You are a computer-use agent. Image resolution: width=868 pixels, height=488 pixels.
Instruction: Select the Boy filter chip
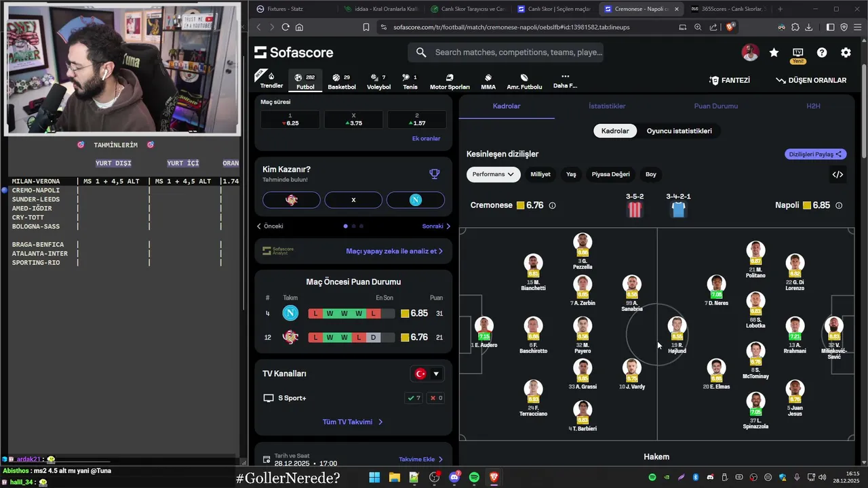pyautogui.click(x=651, y=174)
